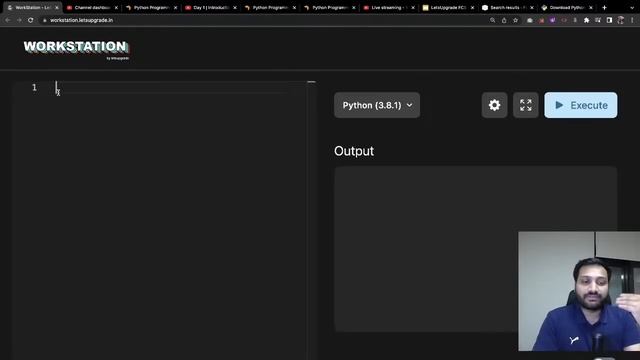This screenshot has width=640, height=360.
Task: Click the purple extension icon in toolbar
Action: tap(552, 20)
